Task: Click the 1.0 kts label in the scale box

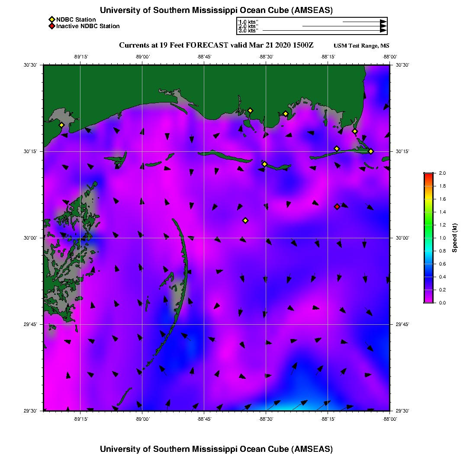Action: point(248,22)
